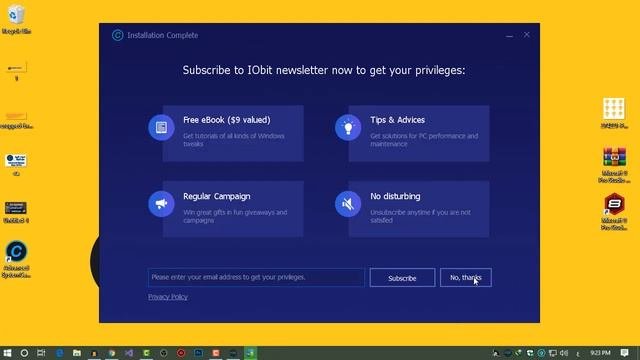
Task: Open the orange taskbar app icon
Action: tap(216, 353)
